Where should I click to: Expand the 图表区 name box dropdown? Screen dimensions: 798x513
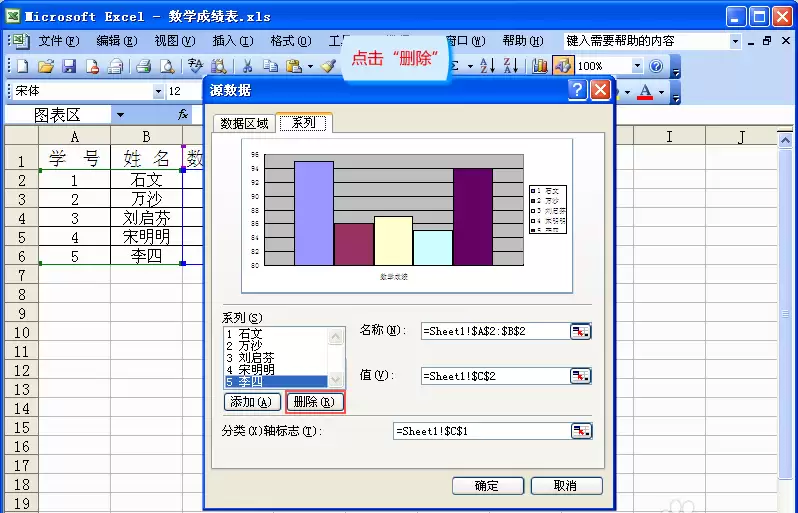(x=120, y=115)
